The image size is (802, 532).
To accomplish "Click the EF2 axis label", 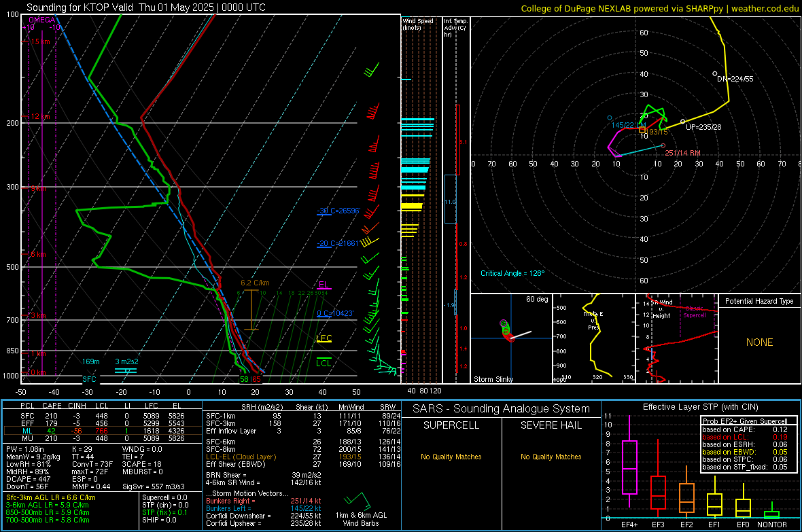I will coord(686,525).
